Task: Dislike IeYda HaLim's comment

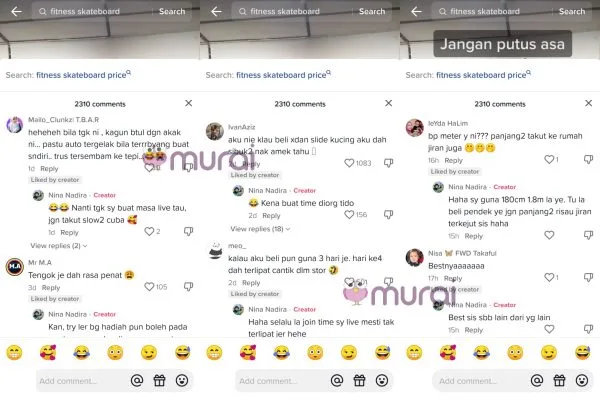Action: pos(589,159)
